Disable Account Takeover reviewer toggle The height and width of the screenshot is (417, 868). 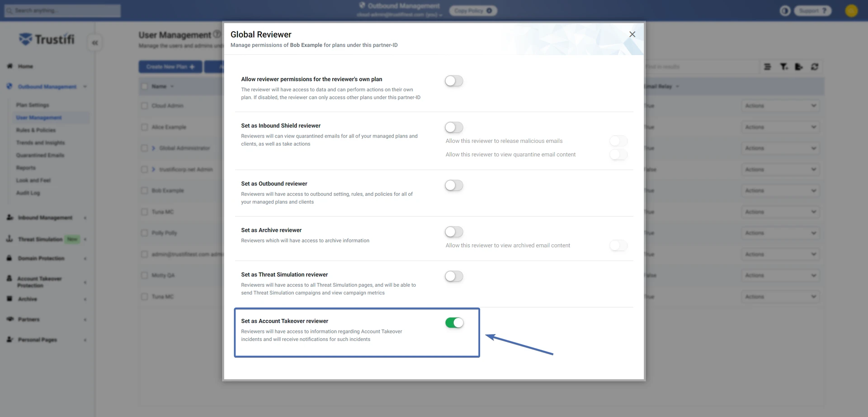454,323
